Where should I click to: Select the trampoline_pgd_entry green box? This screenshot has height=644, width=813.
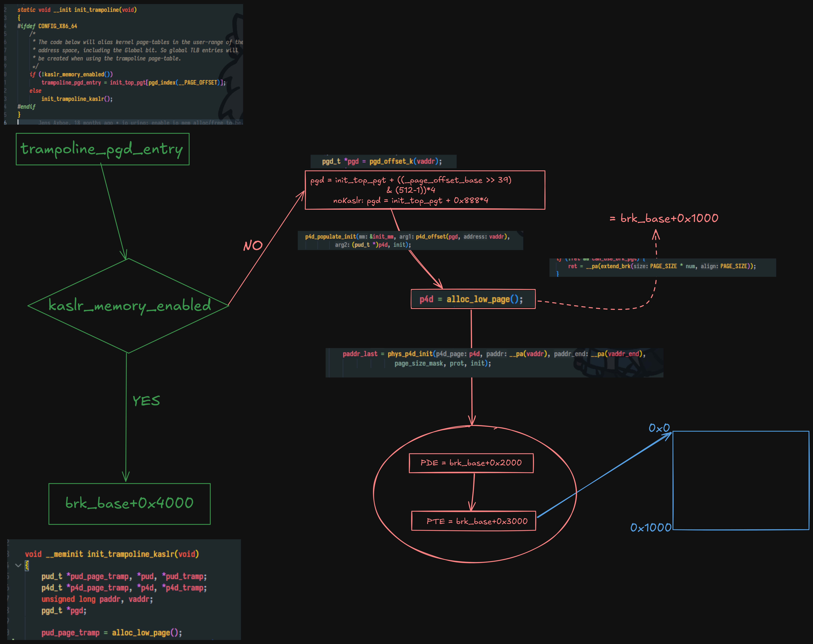tap(102, 149)
